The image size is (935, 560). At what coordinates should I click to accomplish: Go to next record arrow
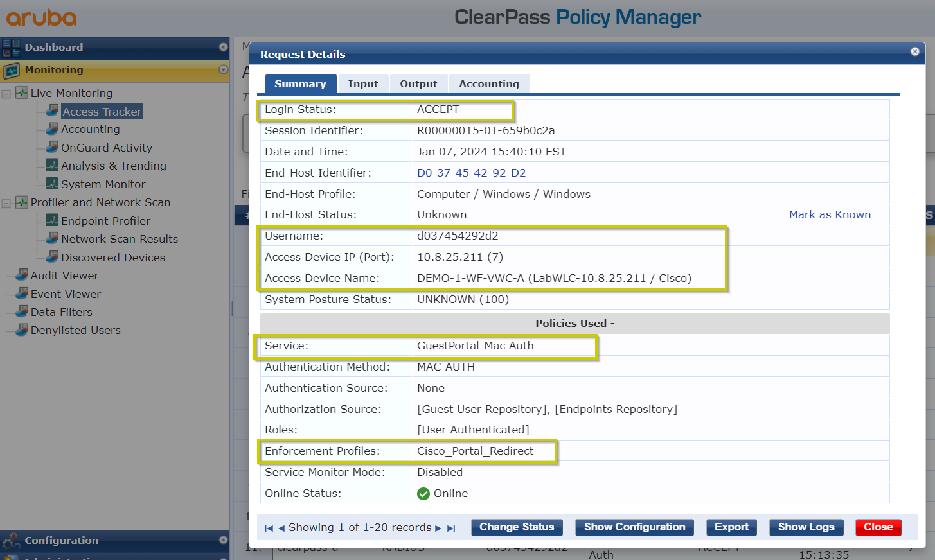click(438, 528)
